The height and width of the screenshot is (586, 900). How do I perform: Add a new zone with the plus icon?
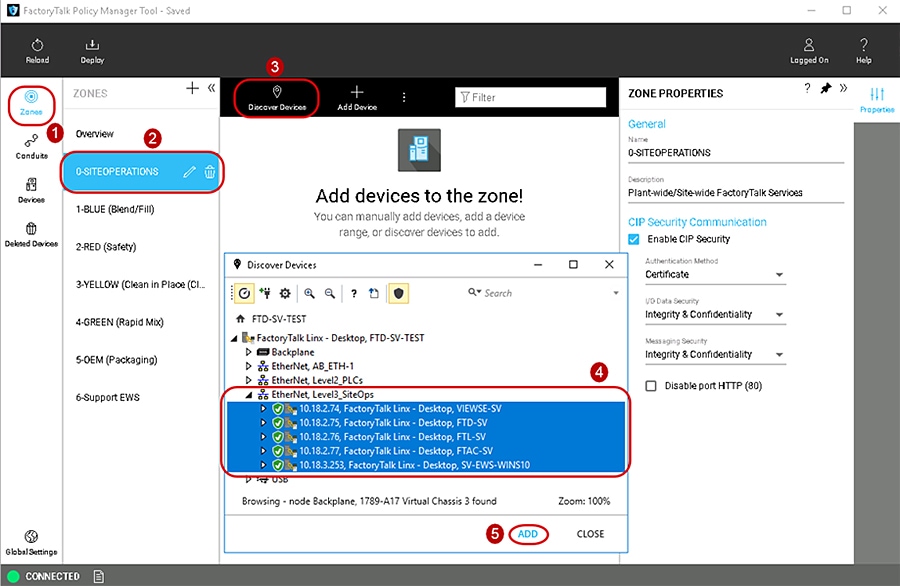192,88
